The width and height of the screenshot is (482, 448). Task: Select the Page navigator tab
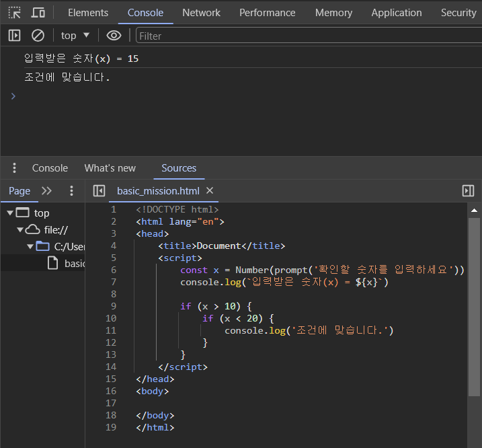click(x=19, y=191)
